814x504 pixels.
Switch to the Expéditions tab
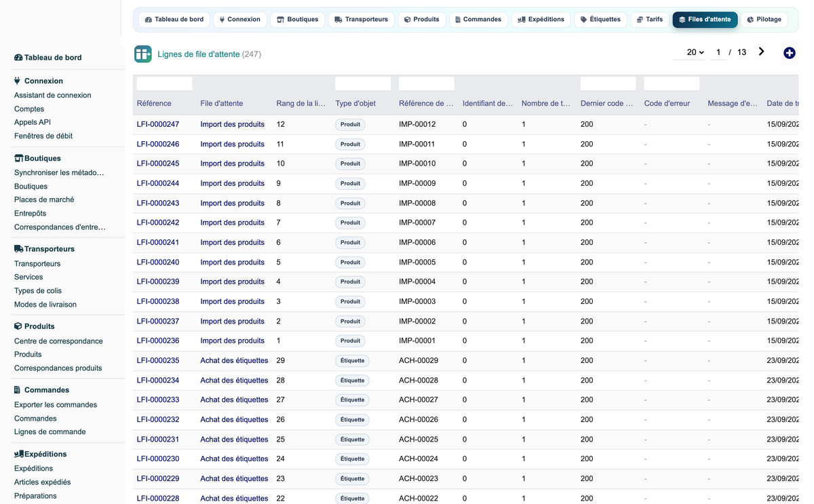(x=541, y=20)
